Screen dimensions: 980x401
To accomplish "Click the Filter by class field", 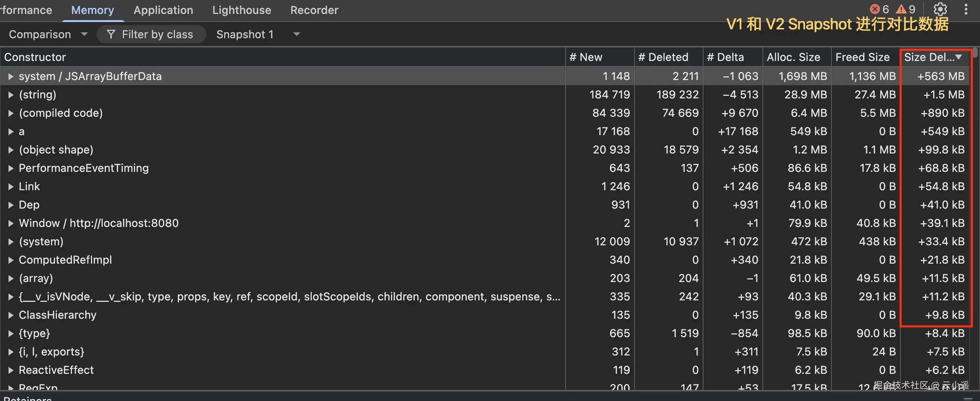I will coord(157,34).
